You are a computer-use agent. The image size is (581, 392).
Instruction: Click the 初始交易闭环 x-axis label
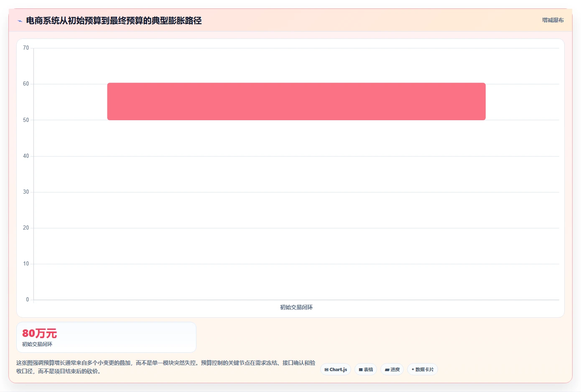tap(296, 307)
